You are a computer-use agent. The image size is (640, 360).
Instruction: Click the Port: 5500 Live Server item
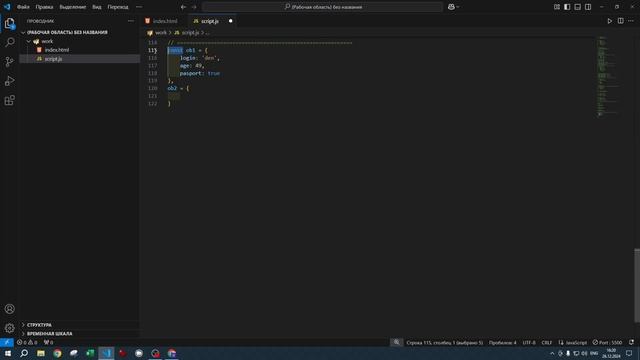[x=607, y=342]
